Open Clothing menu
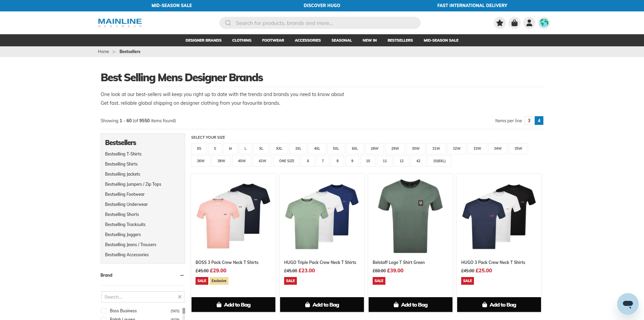 (x=242, y=40)
